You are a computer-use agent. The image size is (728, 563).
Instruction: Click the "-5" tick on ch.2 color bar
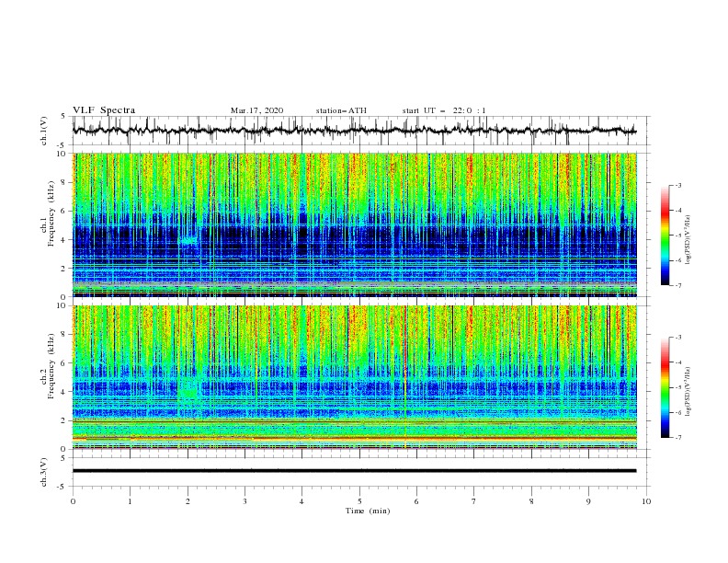pos(678,387)
